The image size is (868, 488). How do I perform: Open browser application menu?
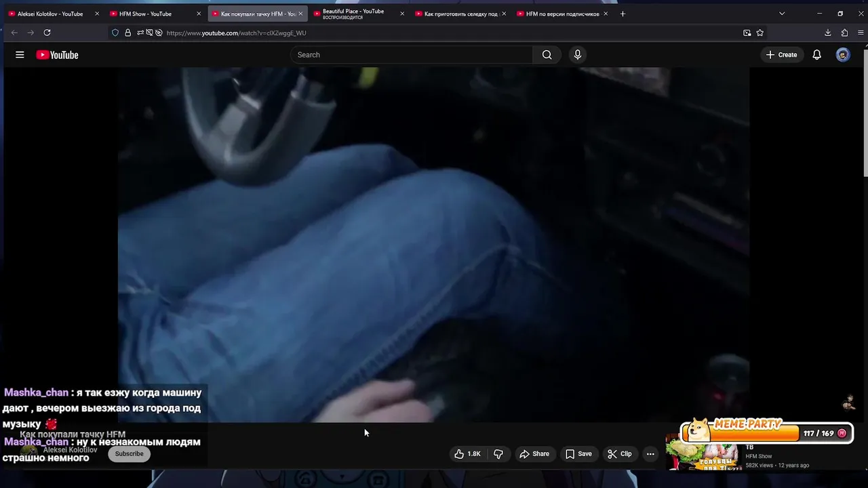(x=860, y=33)
